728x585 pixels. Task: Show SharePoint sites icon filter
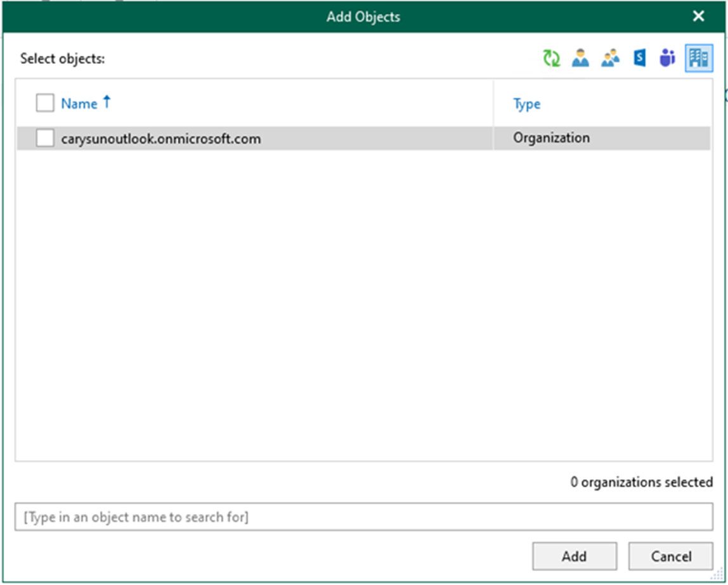click(639, 58)
